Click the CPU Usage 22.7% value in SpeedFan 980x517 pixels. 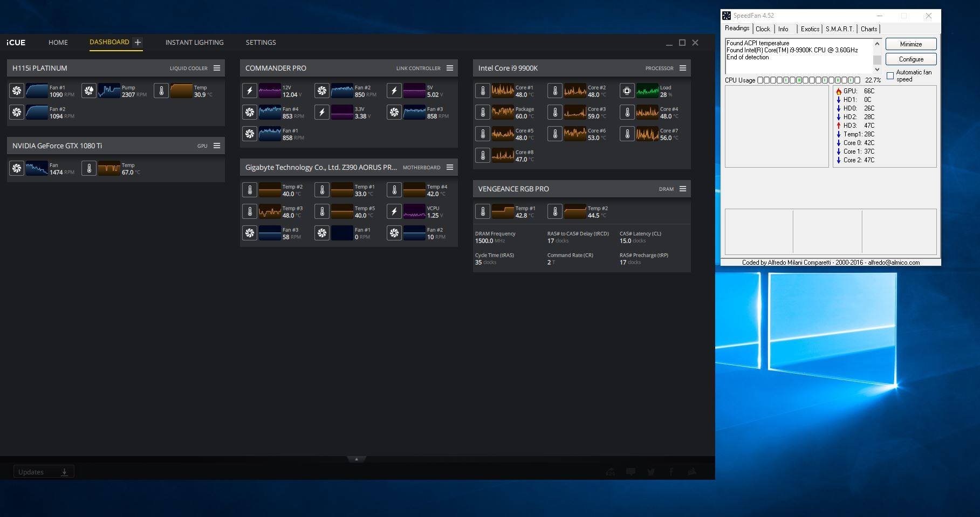click(873, 80)
